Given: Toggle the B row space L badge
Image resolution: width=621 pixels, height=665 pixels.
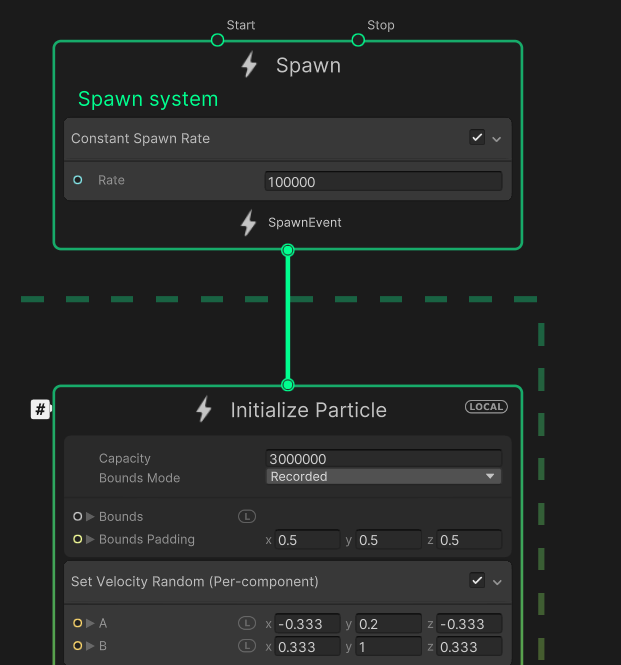Looking at the screenshot, I should tap(247, 646).
